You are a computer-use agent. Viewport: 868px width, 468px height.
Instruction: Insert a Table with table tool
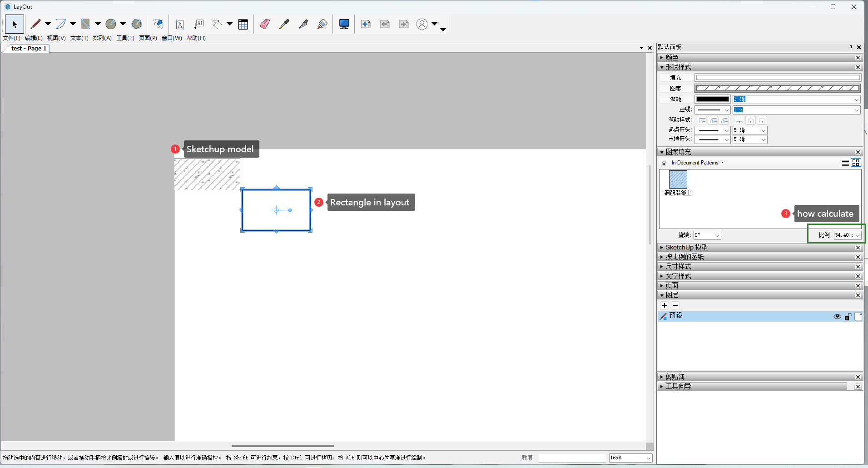click(x=243, y=24)
